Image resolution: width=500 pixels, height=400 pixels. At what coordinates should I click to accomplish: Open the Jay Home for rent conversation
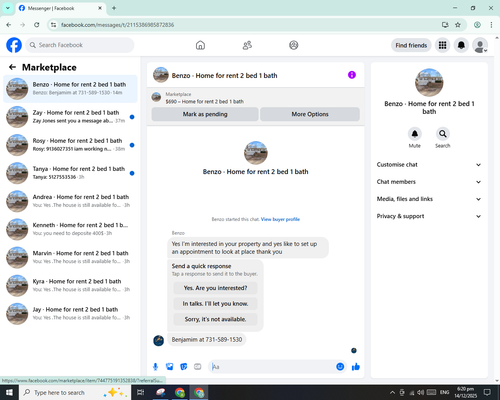point(70,314)
